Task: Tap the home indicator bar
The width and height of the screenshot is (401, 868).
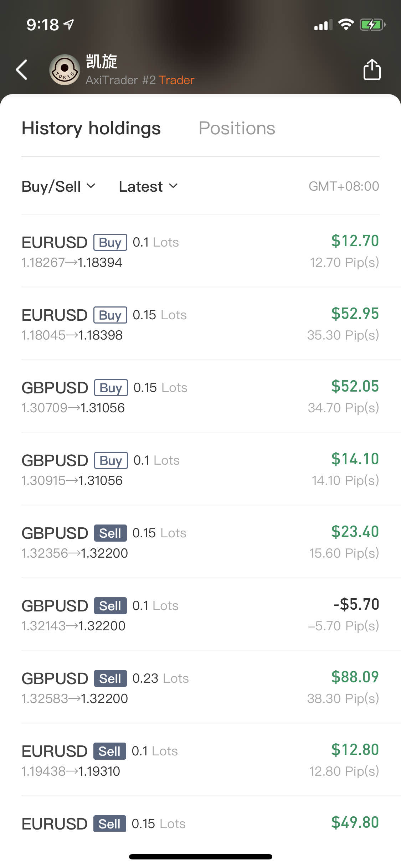Action: pyautogui.click(x=201, y=857)
